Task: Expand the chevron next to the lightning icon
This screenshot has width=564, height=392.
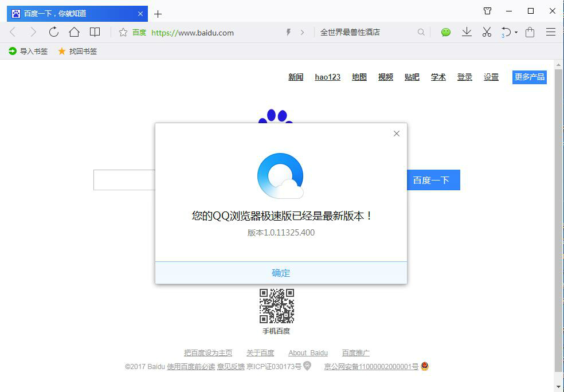Action: coord(302,32)
